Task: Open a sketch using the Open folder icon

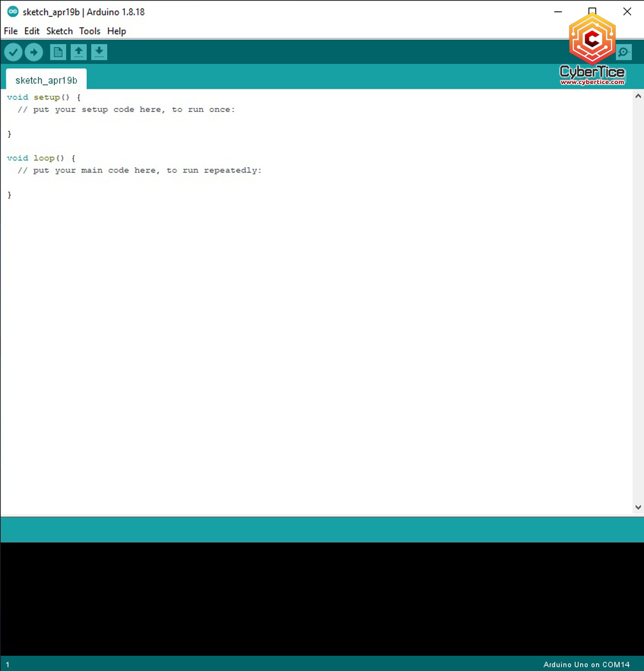Action: pyautogui.click(x=79, y=52)
